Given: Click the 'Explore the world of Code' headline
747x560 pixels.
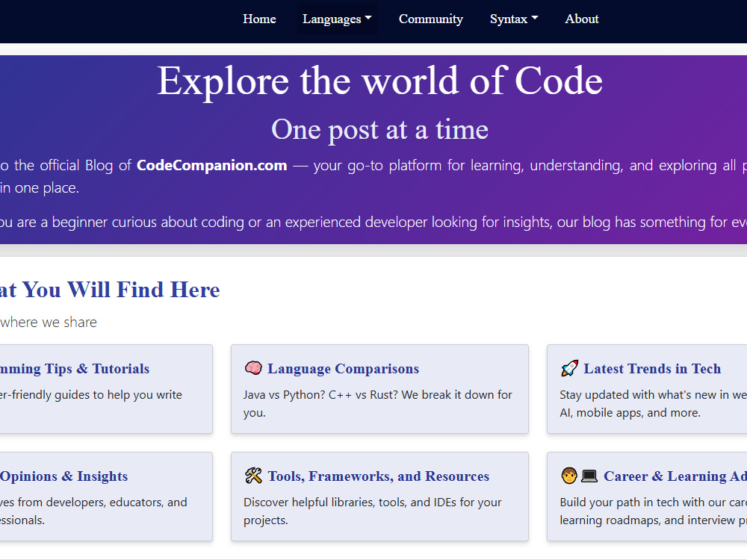Looking at the screenshot, I should pyautogui.click(x=379, y=81).
